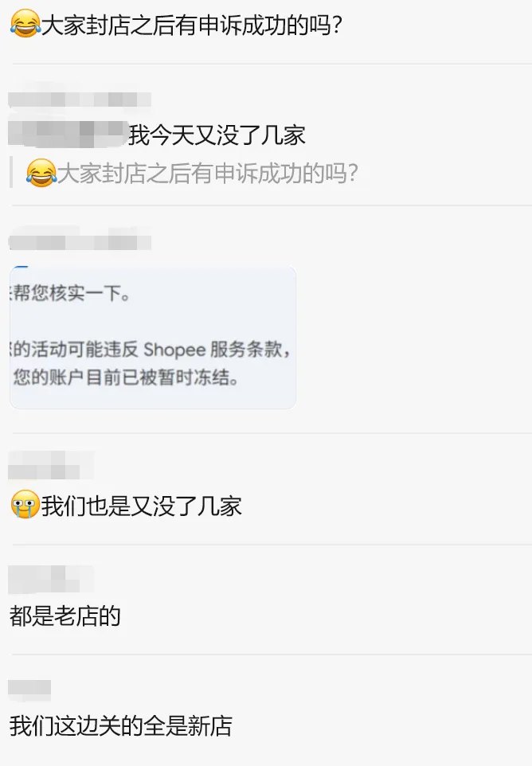Click the crying face emoji before 我们也是又没了几家
Viewport: 532px width, 766px height.
(x=25, y=505)
